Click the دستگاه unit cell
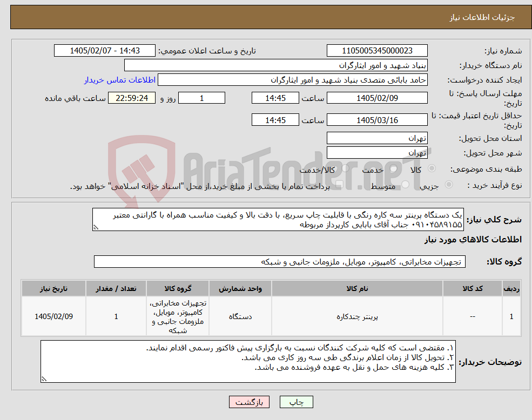The height and width of the screenshot is (420, 532). (240, 316)
